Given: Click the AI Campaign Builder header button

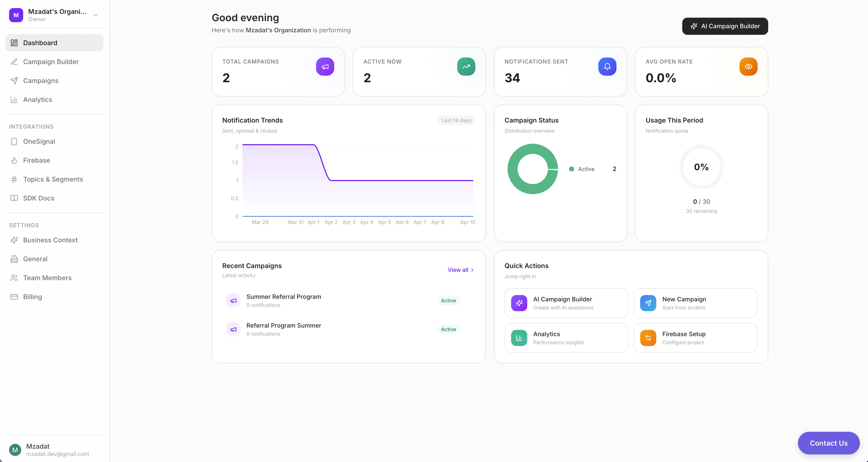Looking at the screenshot, I should pos(725,26).
